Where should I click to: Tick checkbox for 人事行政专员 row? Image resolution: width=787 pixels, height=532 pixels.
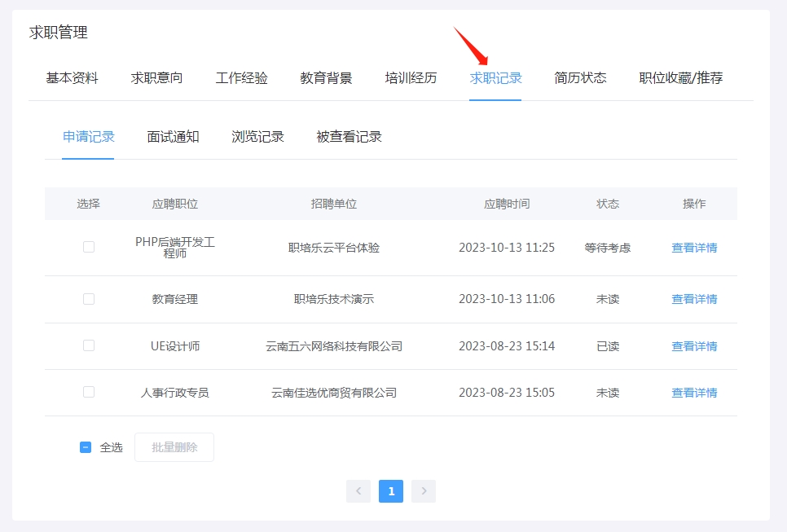[x=89, y=392]
